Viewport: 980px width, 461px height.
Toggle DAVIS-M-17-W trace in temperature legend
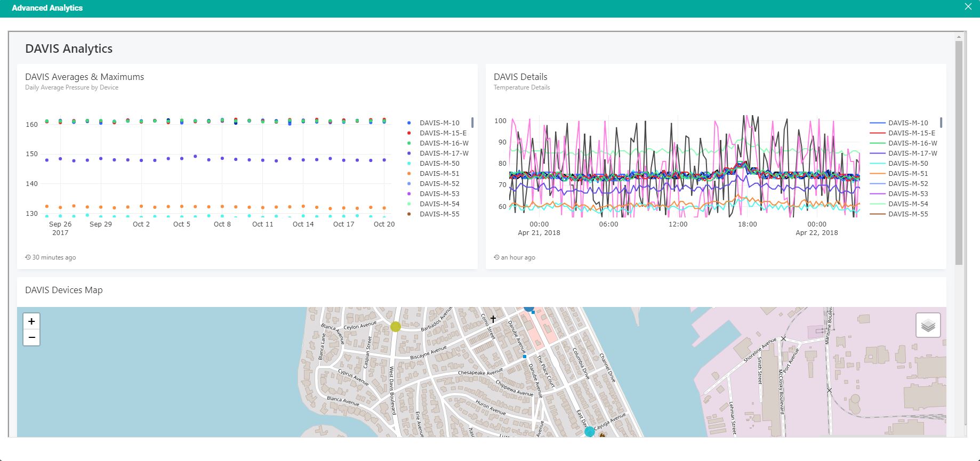pos(912,153)
